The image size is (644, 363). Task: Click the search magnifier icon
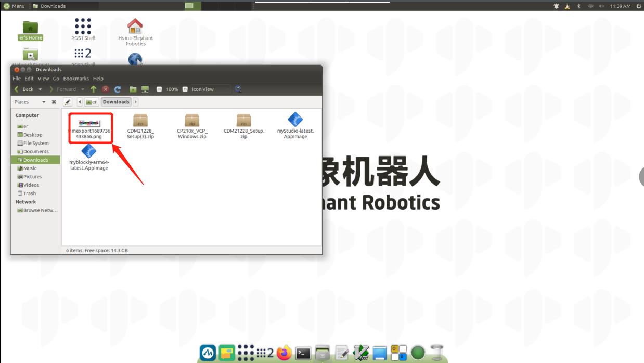tap(238, 89)
